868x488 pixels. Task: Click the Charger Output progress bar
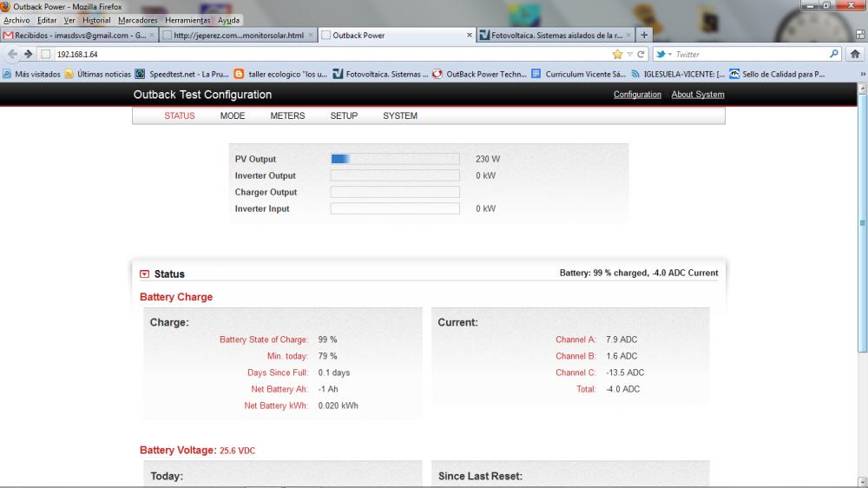point(395,192)
